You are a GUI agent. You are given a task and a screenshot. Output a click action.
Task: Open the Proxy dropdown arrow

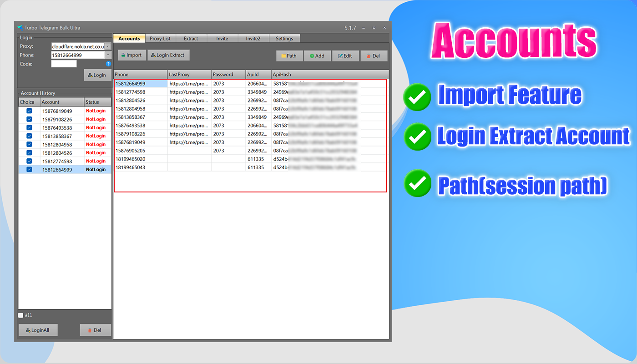click(x=107, y=46)
